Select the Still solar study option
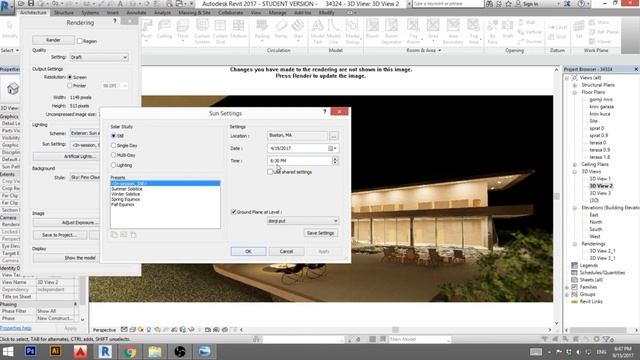 (113, 136)
